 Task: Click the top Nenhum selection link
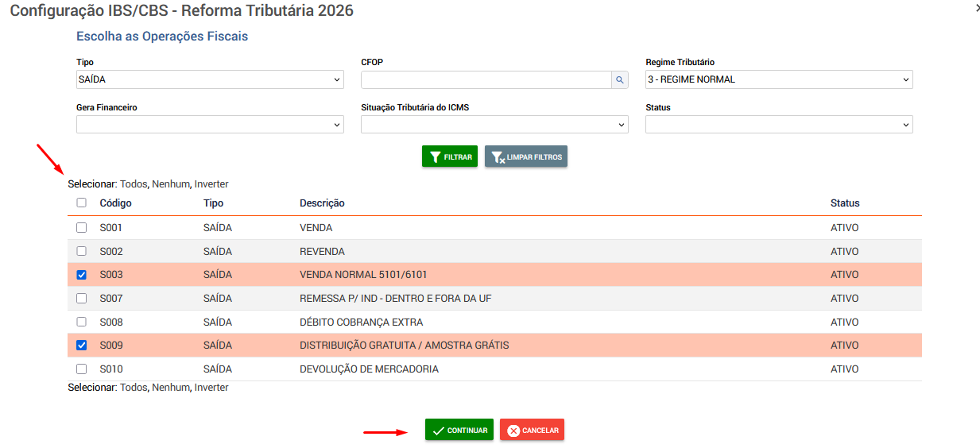(170, 183)
